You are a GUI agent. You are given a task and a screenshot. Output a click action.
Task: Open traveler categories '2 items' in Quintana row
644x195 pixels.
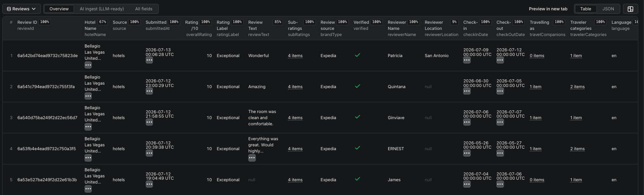577,87
